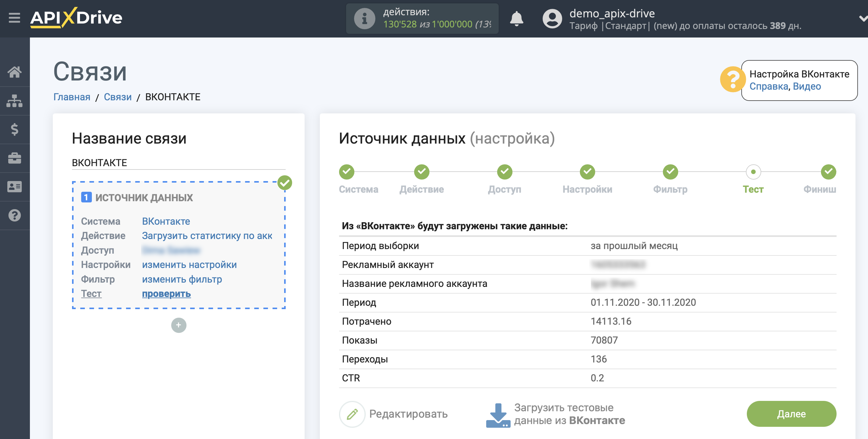The image size is (868, 439).
Task: Select the Доступ step
Action: tap(505, 172)
